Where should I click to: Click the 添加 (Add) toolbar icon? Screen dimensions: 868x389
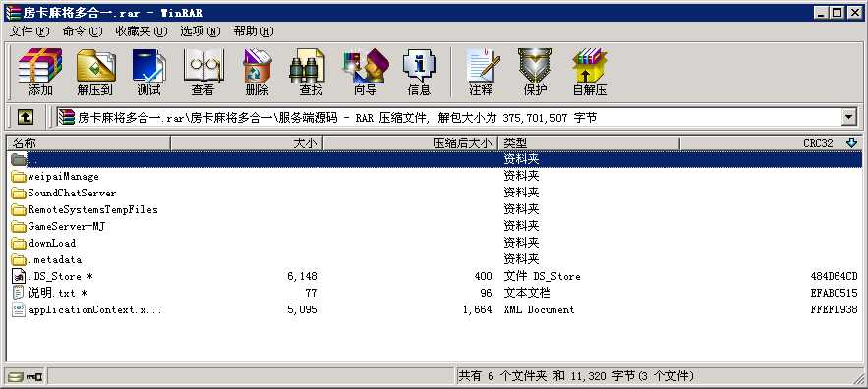click(40, 72)
